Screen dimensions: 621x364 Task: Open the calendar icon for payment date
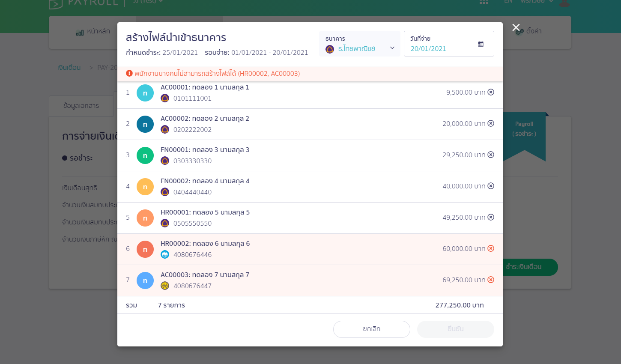[x=481, y=44]
